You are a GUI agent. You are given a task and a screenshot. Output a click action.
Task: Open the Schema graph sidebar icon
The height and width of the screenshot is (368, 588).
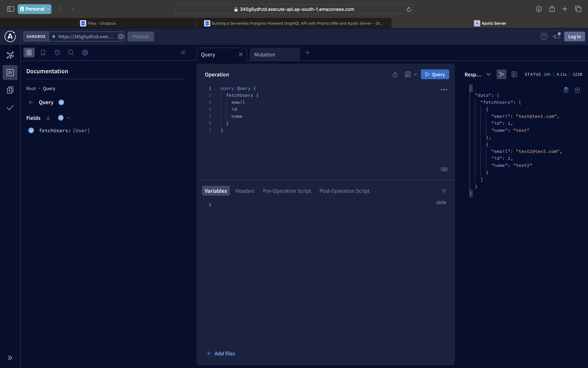tap(10, 55)
